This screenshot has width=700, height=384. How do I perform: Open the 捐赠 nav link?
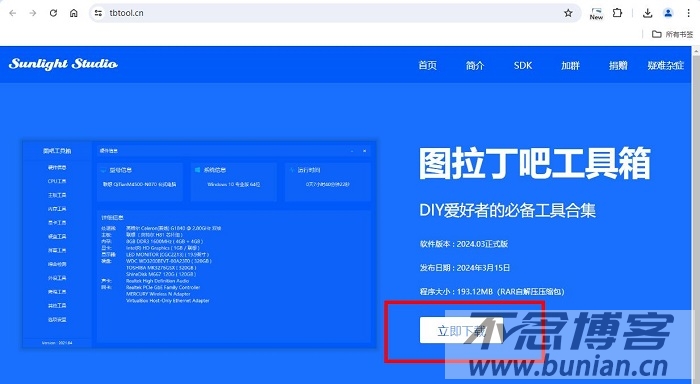coord(618,66)
